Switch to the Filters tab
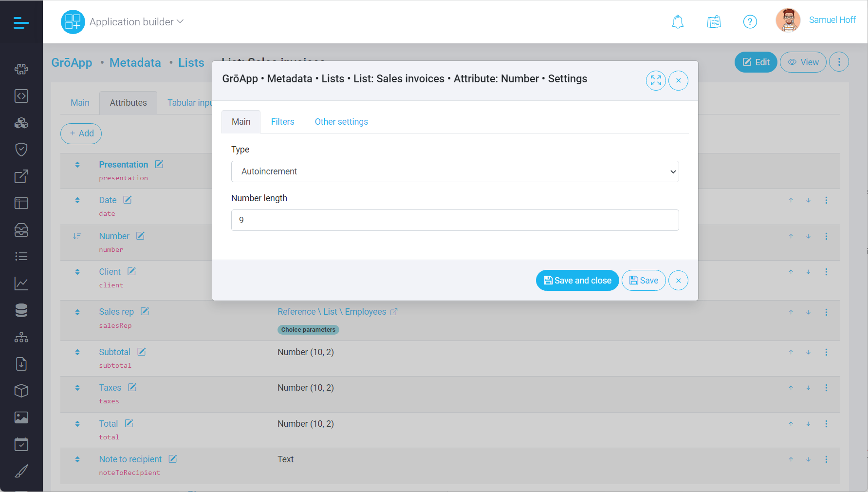The image size is (868, 492). click(282, 122)
